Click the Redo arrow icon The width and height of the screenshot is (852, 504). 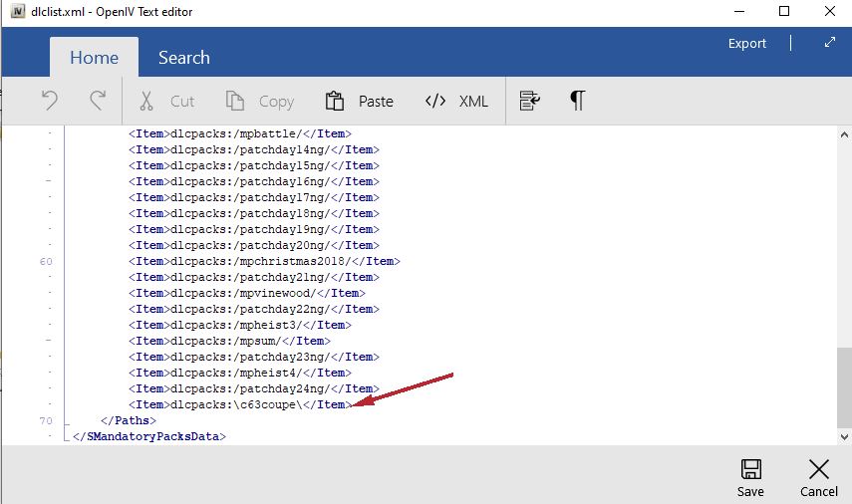point(97,101)
